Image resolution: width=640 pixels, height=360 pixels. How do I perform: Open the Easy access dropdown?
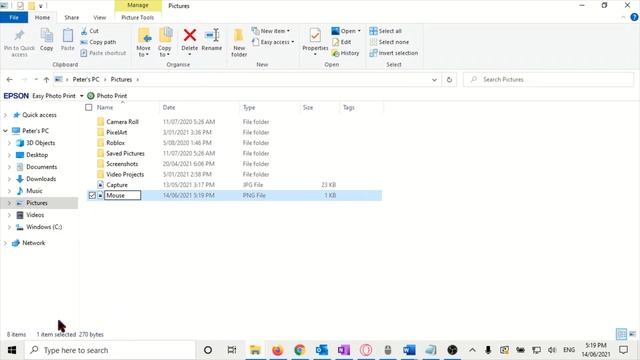point(273,42)
